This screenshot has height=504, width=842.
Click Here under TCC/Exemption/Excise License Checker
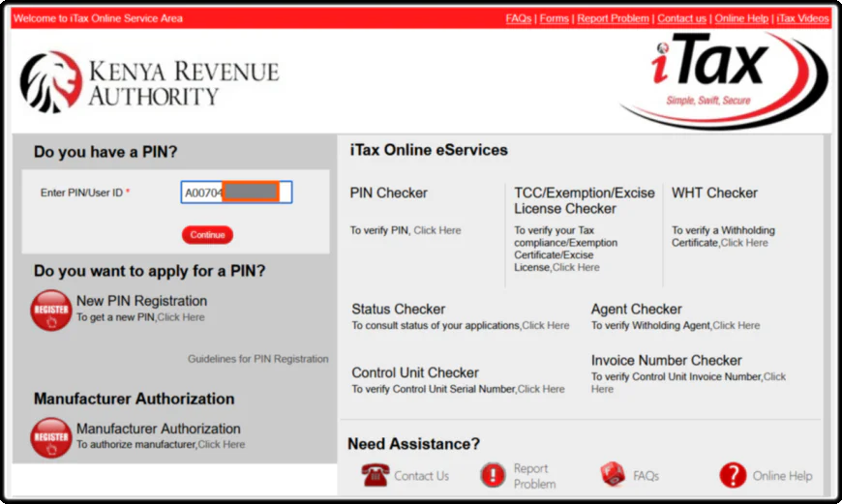(x=576, y=267)
